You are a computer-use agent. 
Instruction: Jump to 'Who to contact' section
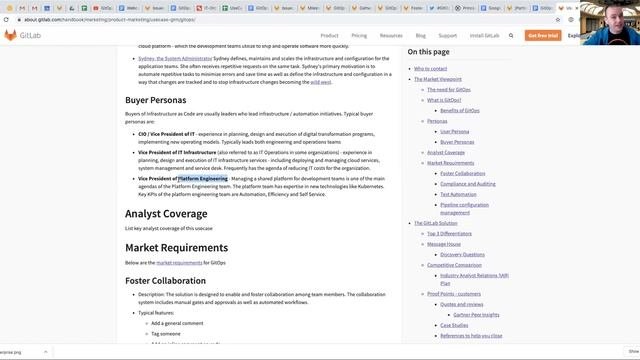(430, 69)
